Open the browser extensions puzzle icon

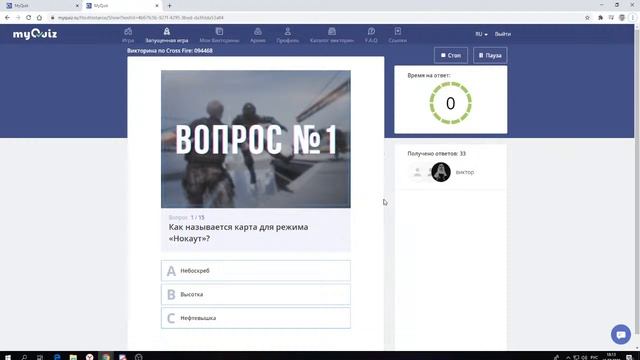click(600, 18)
